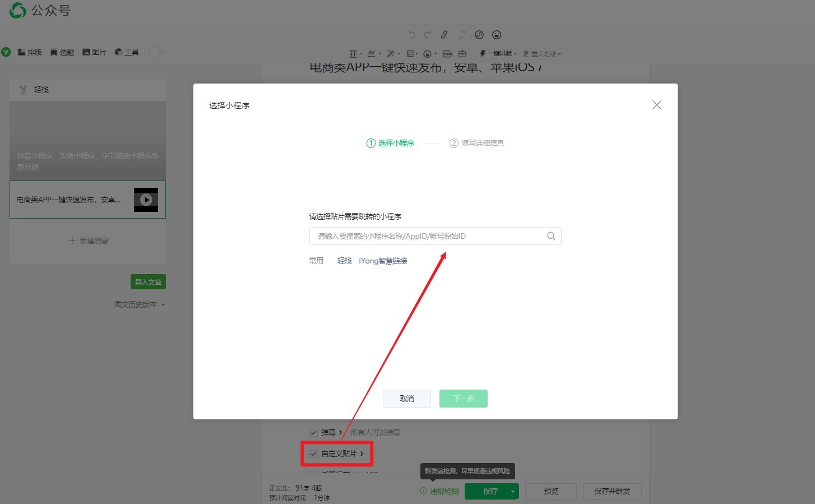The height and width of the screenshot is (504, 815).
Task: Uncheck the 弹幕 checkbox
Action: coord(313,432)
